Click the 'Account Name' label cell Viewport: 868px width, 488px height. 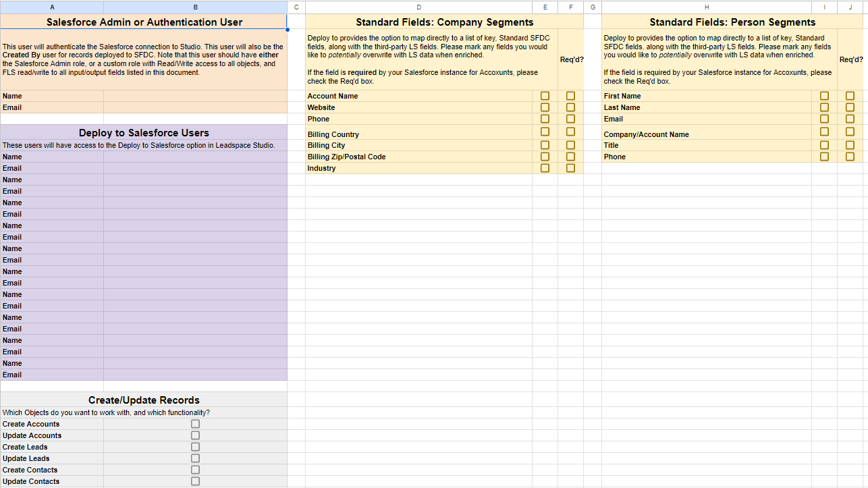pos(418,96)
